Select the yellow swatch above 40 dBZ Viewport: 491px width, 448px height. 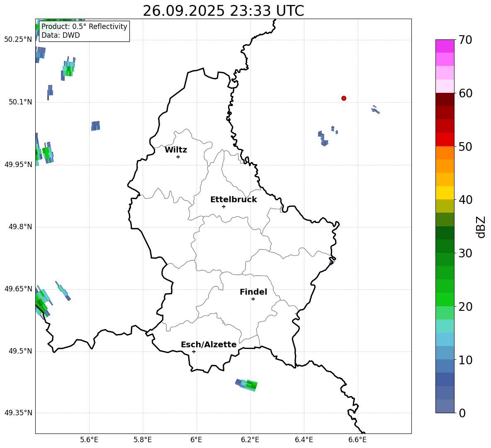(445, 193)
